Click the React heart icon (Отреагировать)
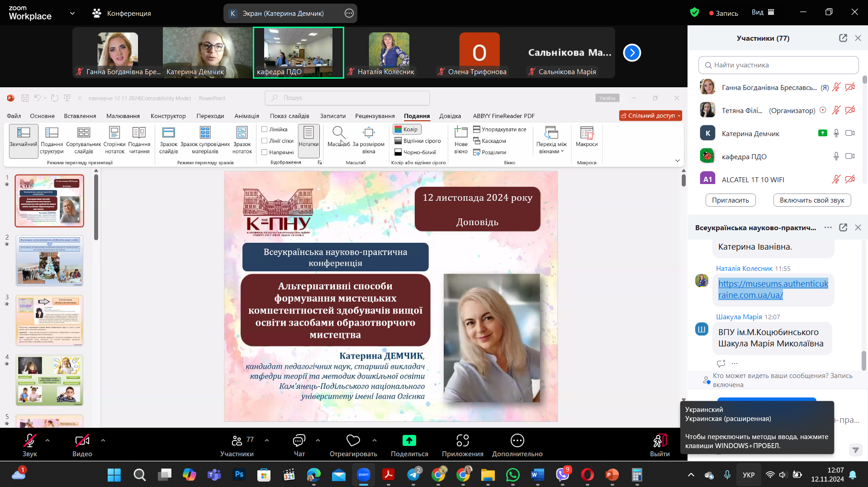The height and width of the screenshot is (487, 868). coord(353,440)
